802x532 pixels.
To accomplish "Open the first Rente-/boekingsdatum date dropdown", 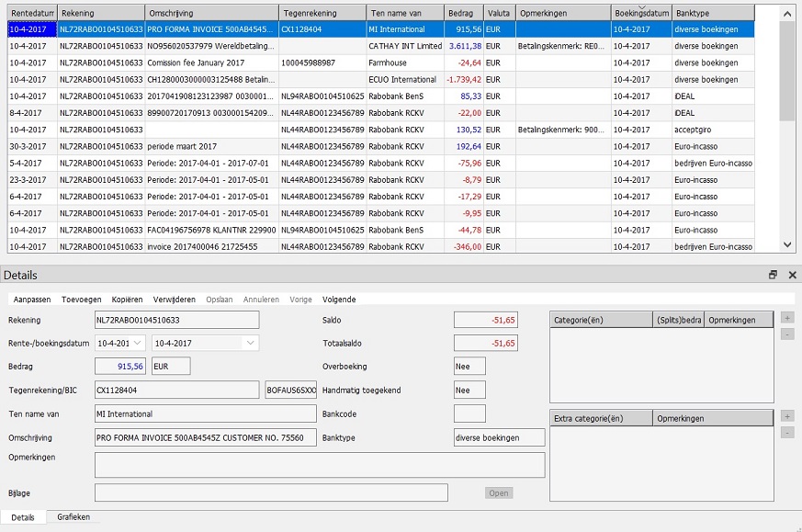I will [x=139, y=343].
